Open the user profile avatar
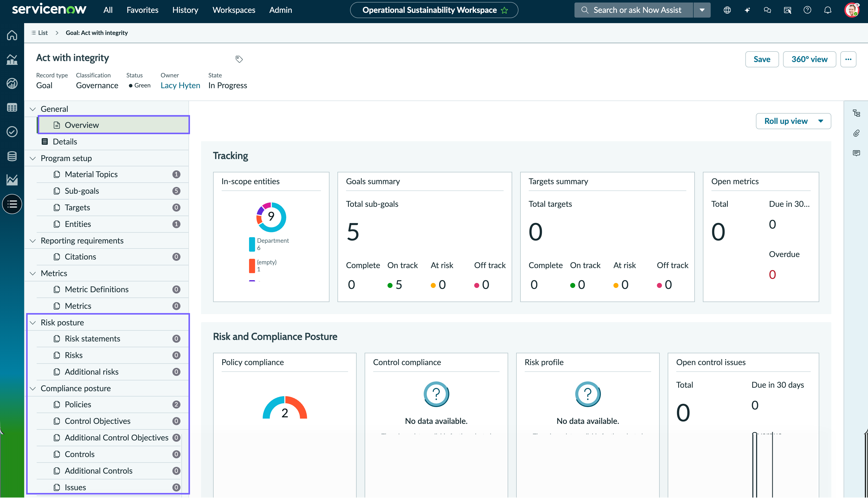Viewport: 868px width, 498px height. (x=852, y=10)
